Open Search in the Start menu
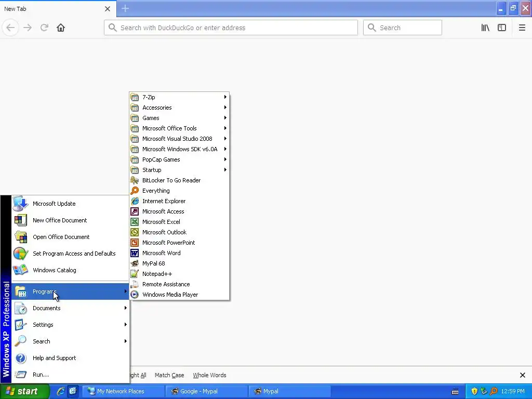Screen dimensions: 532x399 (70, 341)
